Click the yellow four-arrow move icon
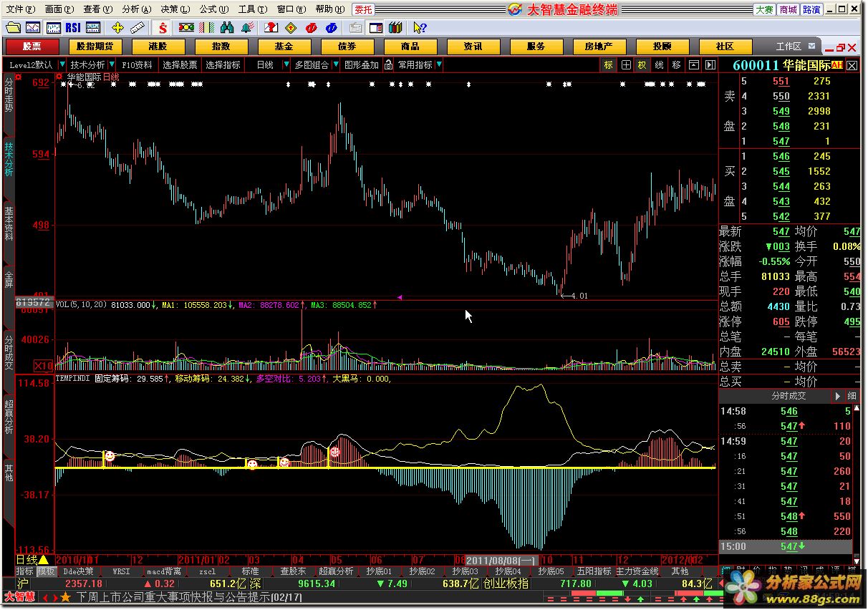Image resolution: width=868 pixels, height=610 pixels. (117, 28)
